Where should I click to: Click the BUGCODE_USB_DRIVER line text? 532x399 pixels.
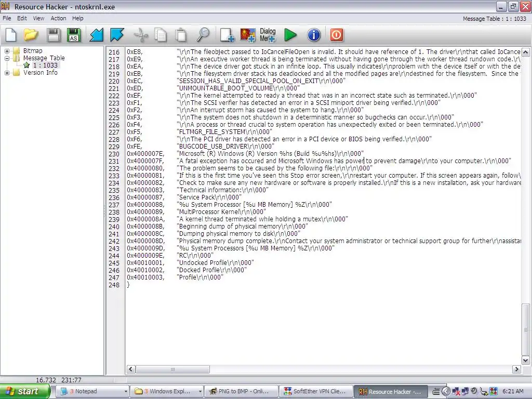coord(227,146)
